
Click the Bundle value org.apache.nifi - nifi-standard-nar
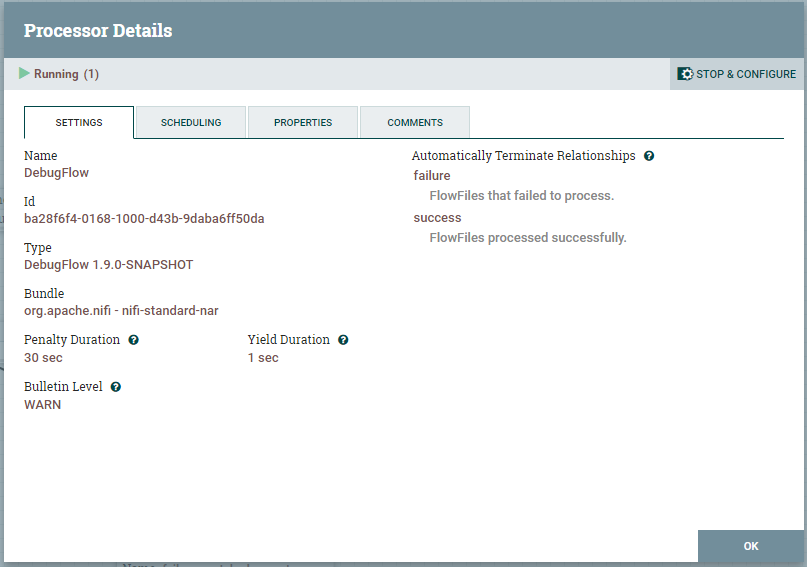[121, 311]
